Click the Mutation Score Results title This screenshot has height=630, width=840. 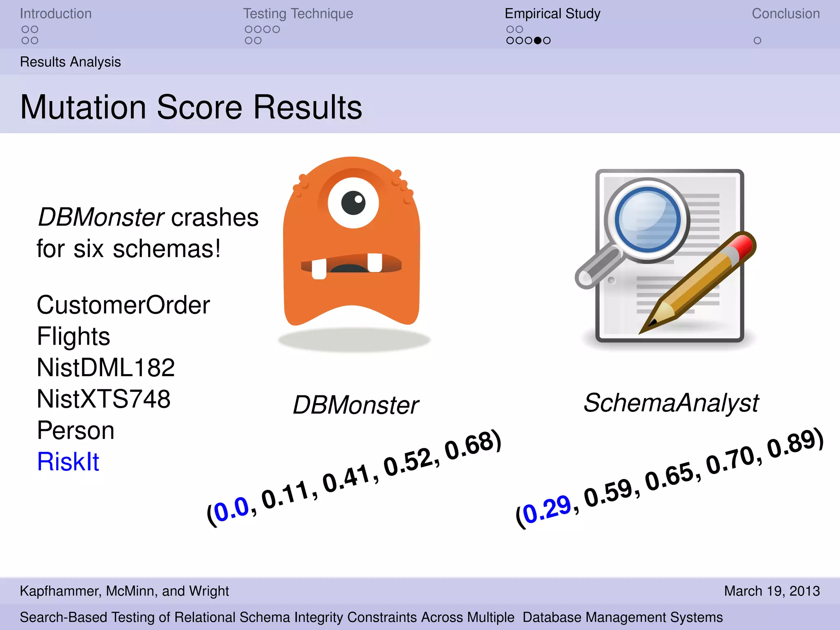[x=191, y=107]
